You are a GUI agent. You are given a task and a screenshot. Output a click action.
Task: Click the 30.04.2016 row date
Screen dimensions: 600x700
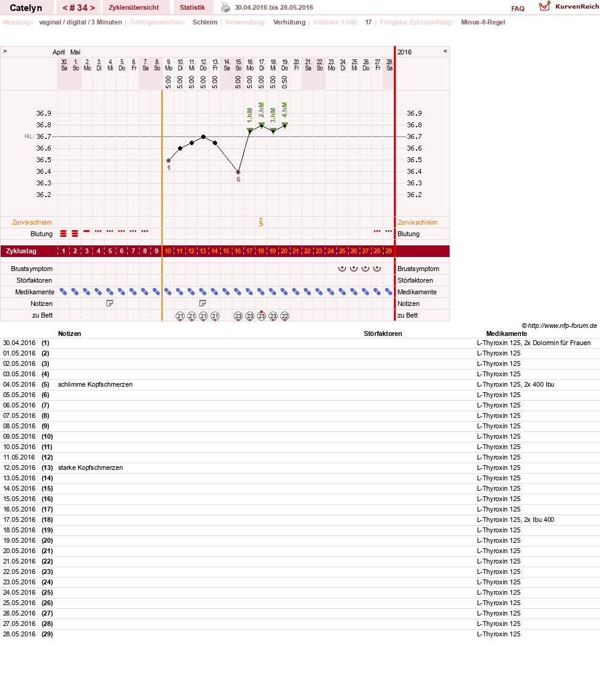tap(19, 343)
